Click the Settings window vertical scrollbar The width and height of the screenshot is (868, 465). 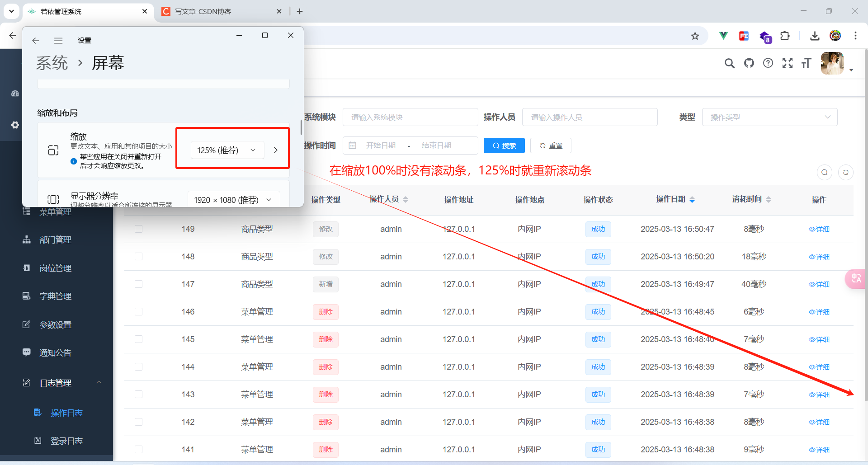click(301, 127)
